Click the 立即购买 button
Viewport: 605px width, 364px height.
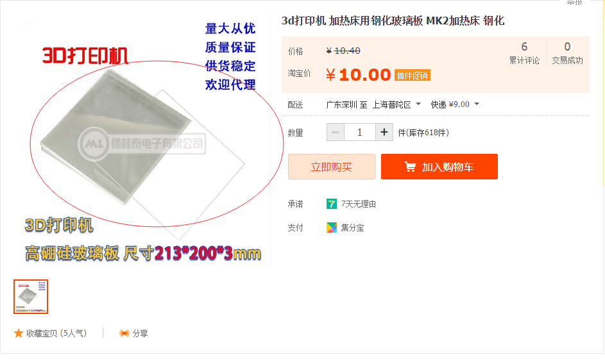click(332, 167)
